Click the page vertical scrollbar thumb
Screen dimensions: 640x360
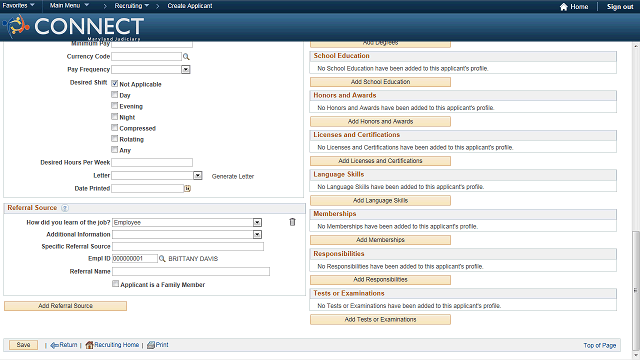tap(636, 291)
